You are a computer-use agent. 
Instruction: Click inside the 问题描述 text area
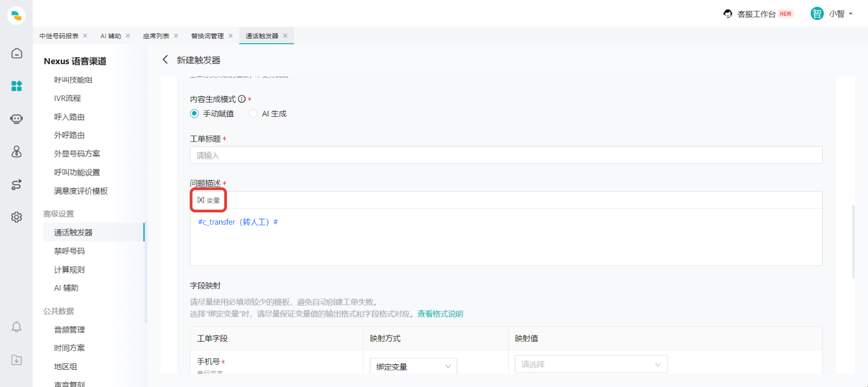point(506,237)
